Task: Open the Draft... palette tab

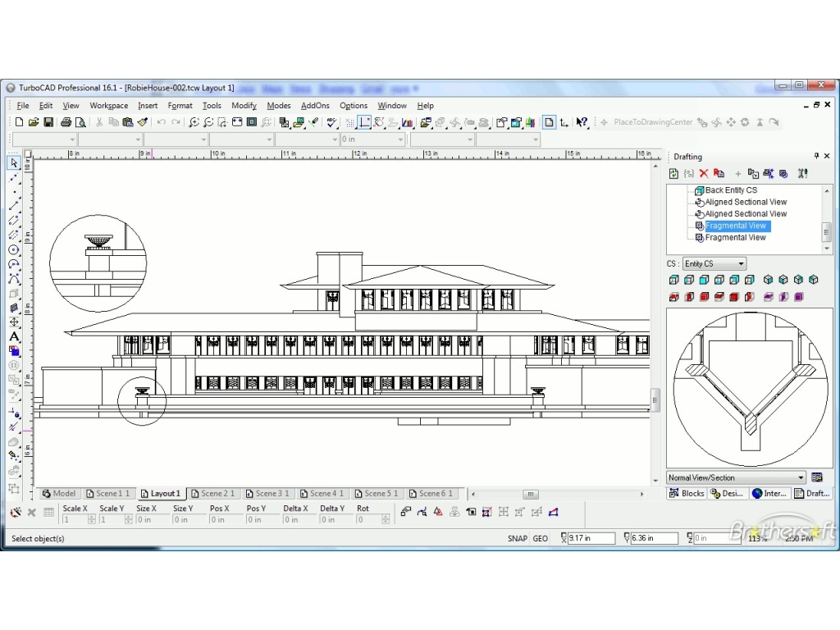Action: (811, 493)
